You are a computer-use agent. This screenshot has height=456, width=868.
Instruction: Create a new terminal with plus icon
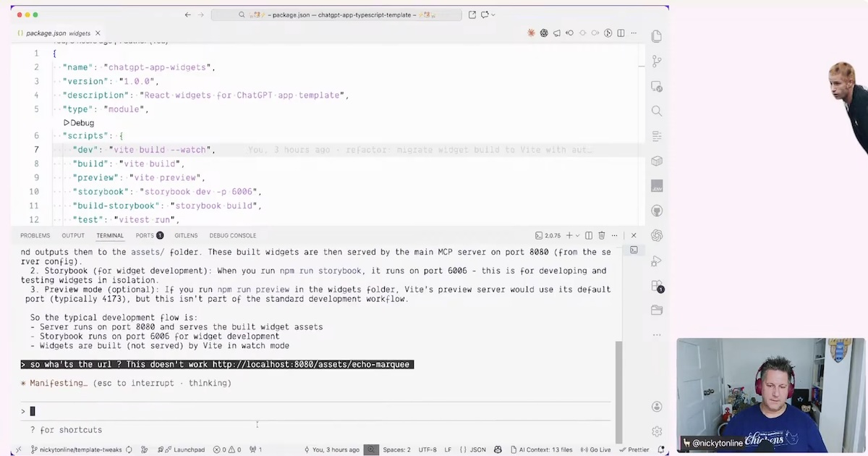569,235
